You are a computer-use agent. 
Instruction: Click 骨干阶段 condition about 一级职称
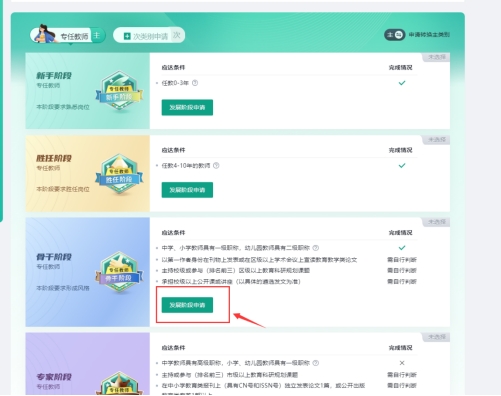click(x=236, y=248)
